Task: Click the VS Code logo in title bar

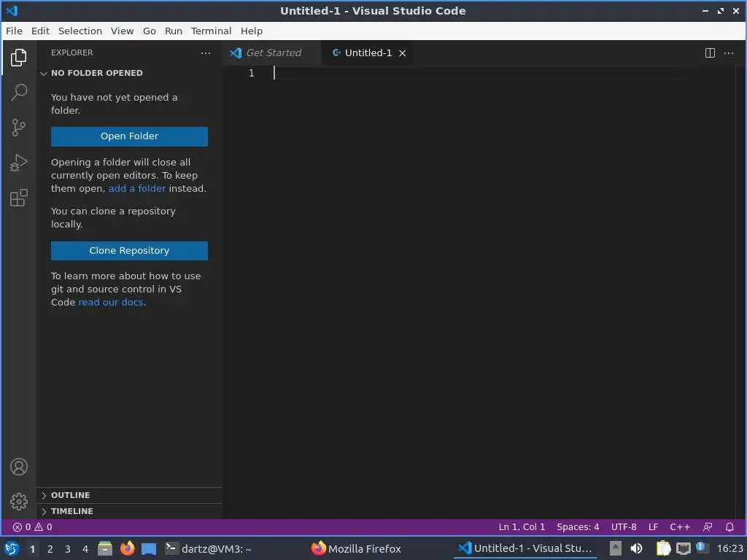Action: coord(12,10)
